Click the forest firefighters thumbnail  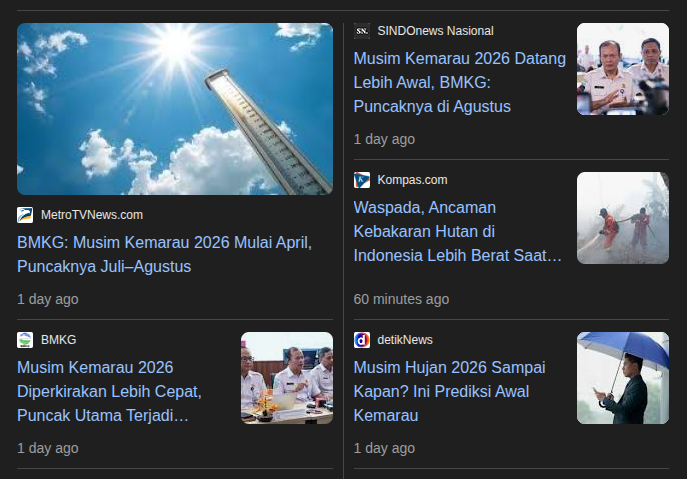pos(623,218)
